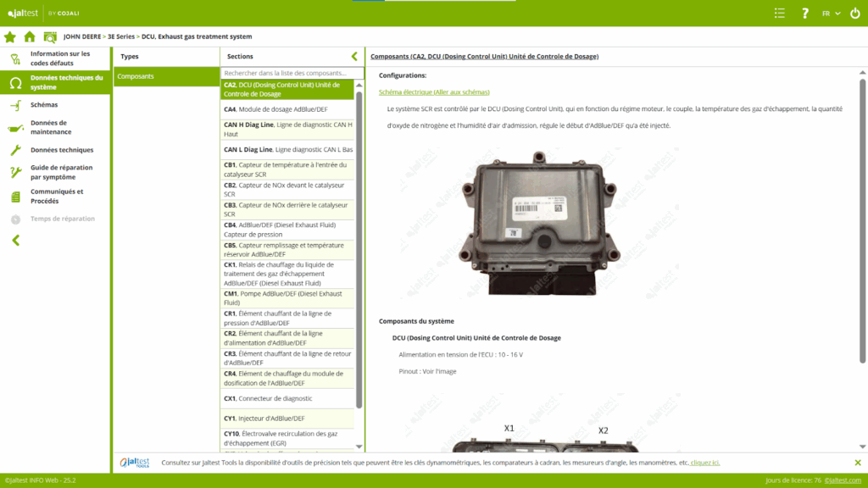Go to the home page icon
This screenshot has height=488, width=868.
click(30, 36)
